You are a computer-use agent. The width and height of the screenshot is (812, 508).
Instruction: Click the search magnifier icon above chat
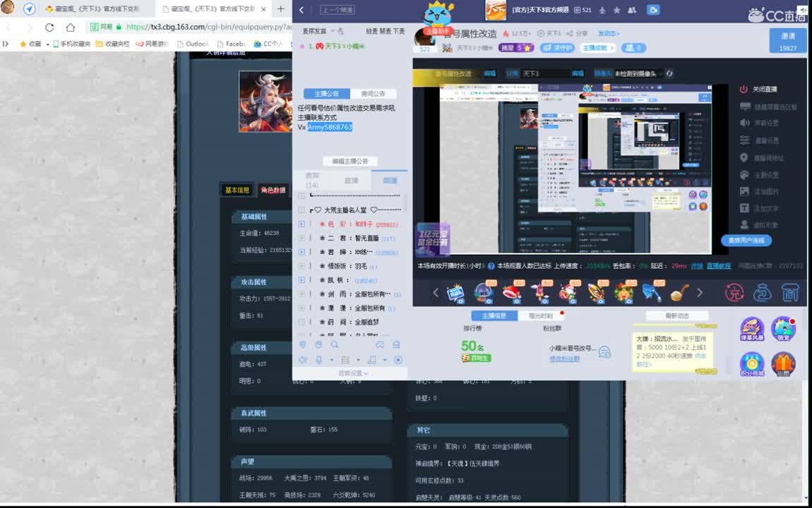[335, 344]
